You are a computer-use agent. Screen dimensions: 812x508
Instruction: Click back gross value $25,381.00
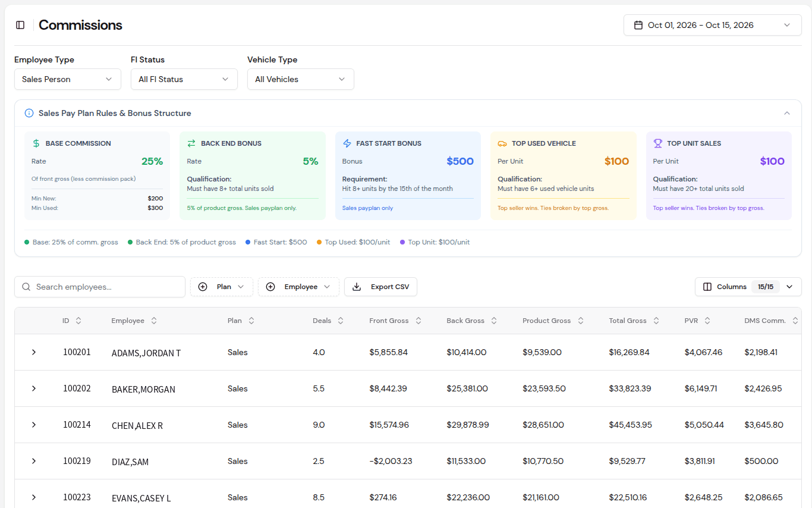click(x=467, y=388)
